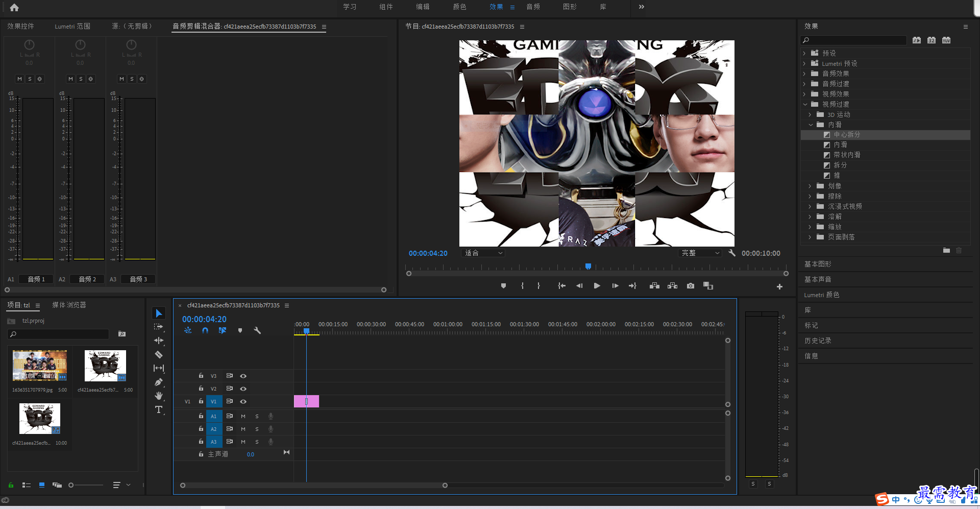
Task: Step back one frame in Program monitor
Action: (x=579, y=286)
